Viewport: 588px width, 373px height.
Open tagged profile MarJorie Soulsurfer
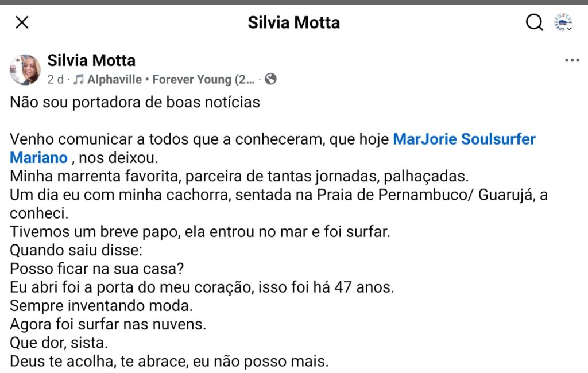[464, 139]
